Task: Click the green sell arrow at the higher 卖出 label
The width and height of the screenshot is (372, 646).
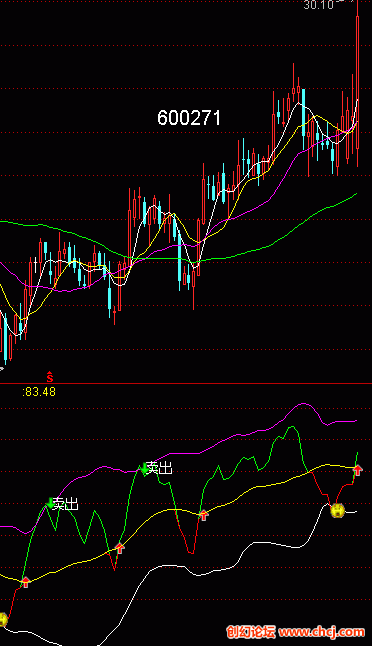Action: [x=144, y=468]
